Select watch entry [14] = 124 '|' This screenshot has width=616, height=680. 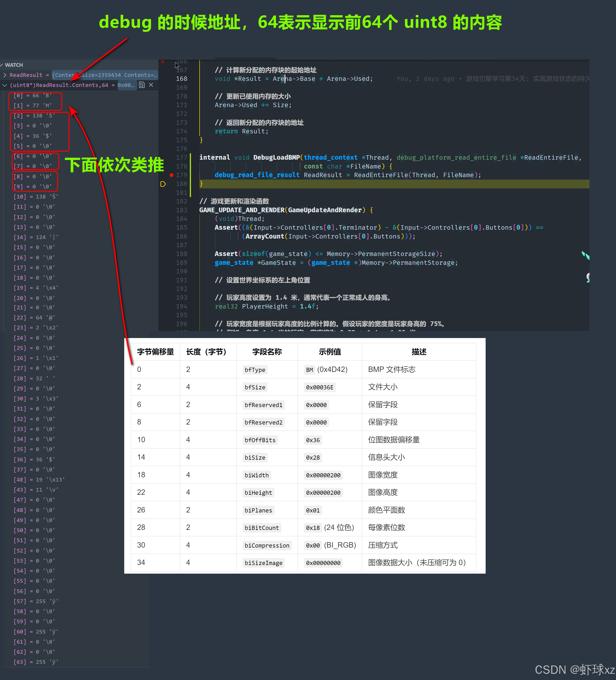[x=36, y=237]
